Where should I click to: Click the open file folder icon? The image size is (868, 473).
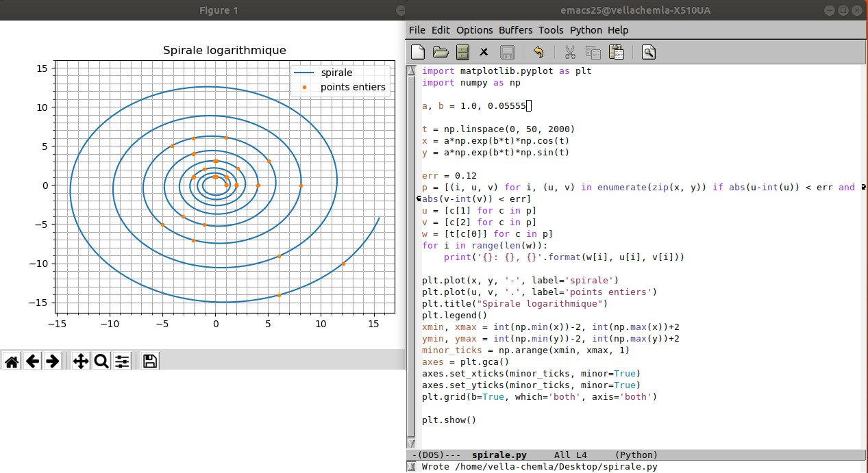click(x=441, y=52)
